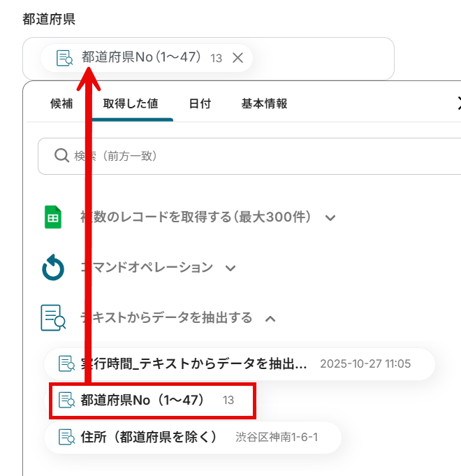This screenshot has width=461, height=476.
Task: Expand the コマンドオペレーション section chevron
Action: click(x=230, y=268)
